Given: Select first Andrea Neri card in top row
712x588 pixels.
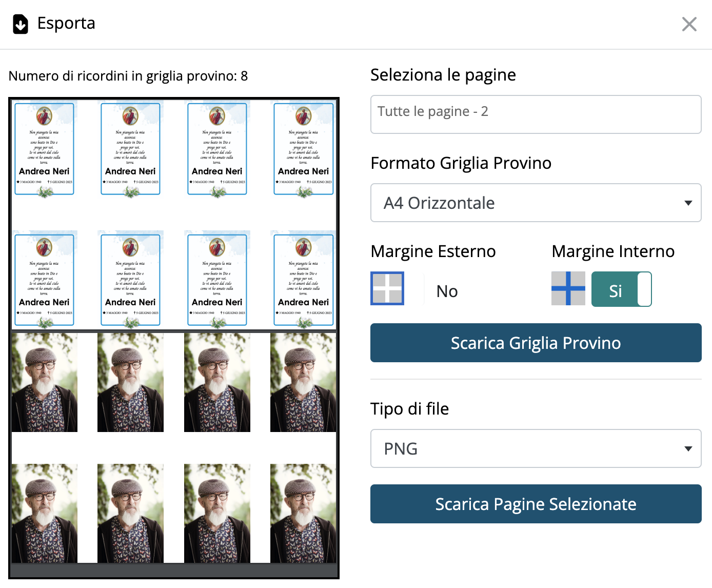Looking at the screenshot, I should click(x=45, y=149).
